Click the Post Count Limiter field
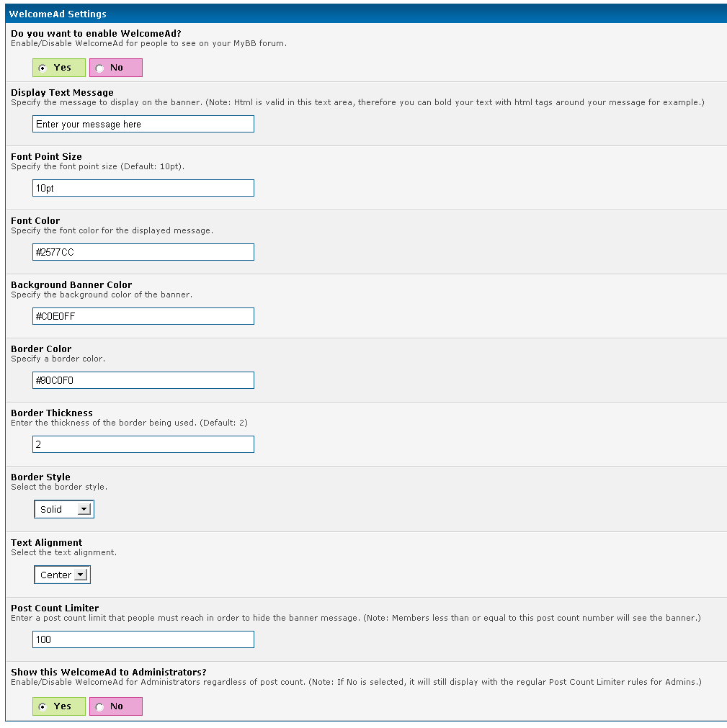The height and width of the screenshot is (728, 727). (143, 640)
